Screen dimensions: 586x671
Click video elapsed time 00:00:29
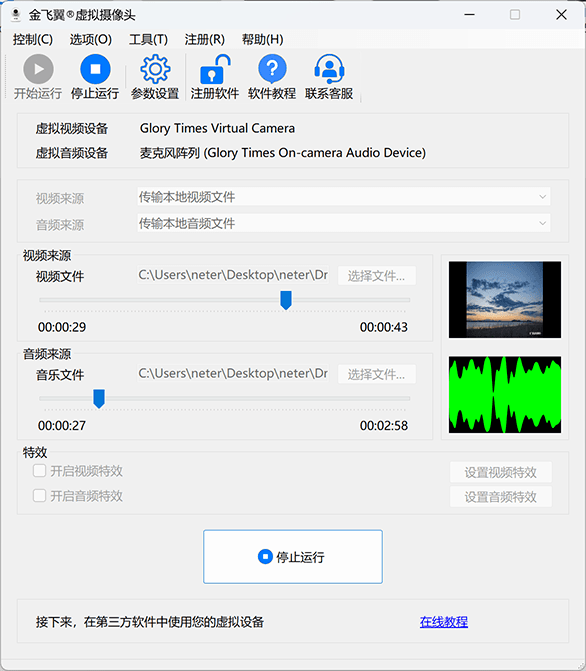[62, 327]
